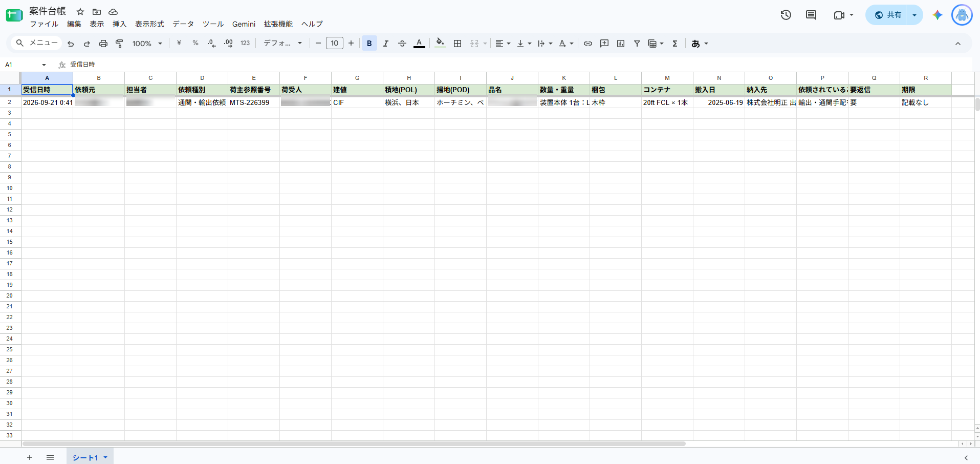Click the undo icon in toolbar
This screenshot has height=464, width=980.
(x=71, y=44)
